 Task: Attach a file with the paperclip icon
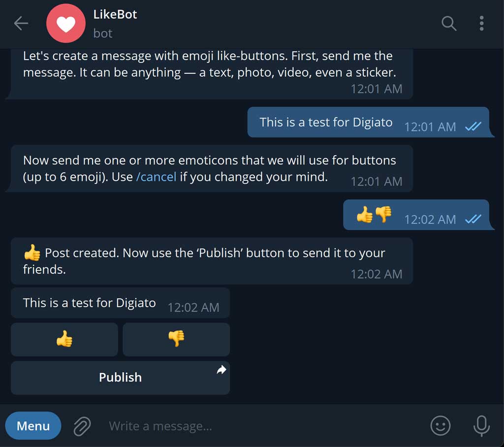(x=82, y=426)
